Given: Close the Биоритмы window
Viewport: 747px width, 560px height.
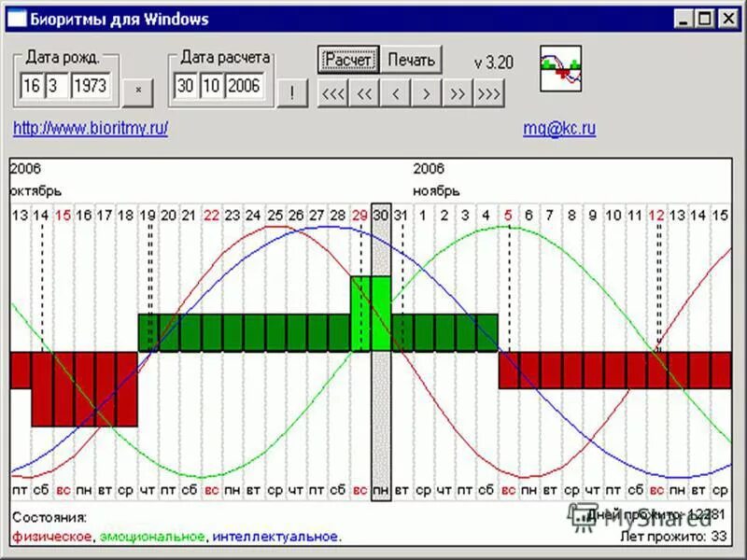Looking at the screenshot, I should click(x=728, y=19).
